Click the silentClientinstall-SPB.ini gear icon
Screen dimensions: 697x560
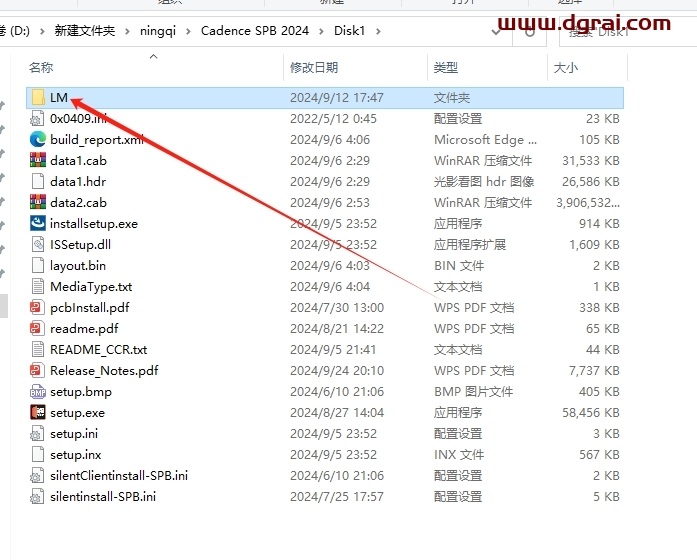click(x=37, y=476)
